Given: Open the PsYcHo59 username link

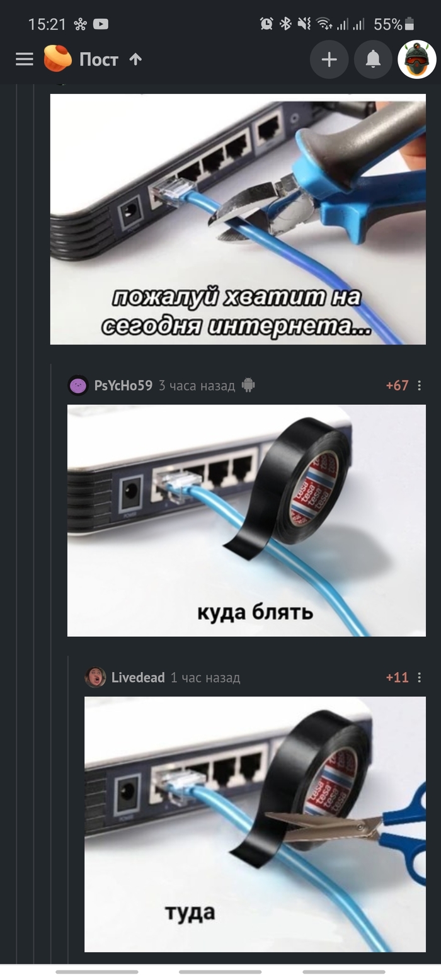Looking at the screenshot, I should (x=123, y=385).
